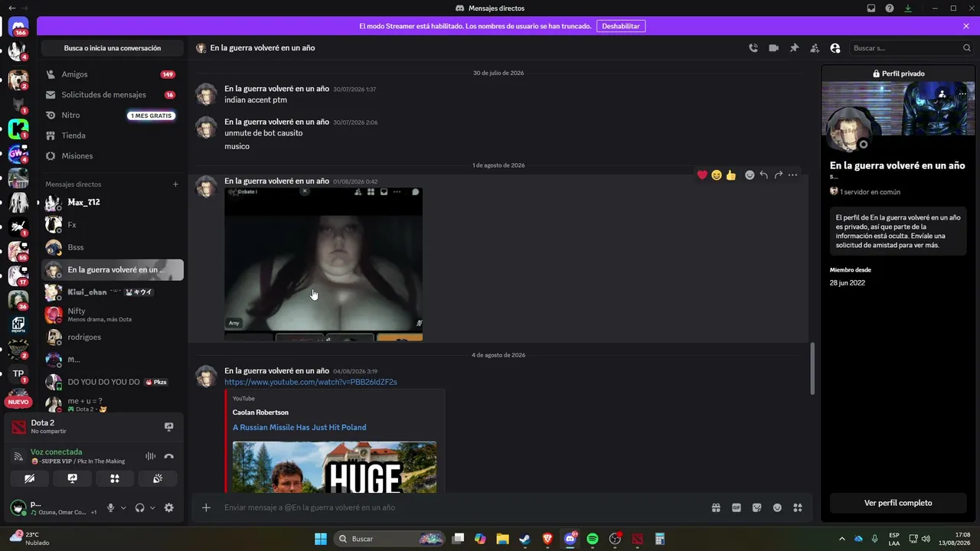This screenshot has width=980, height=551.
Task: Open the Windows Start menu
Action: click(x=321, y=539)
